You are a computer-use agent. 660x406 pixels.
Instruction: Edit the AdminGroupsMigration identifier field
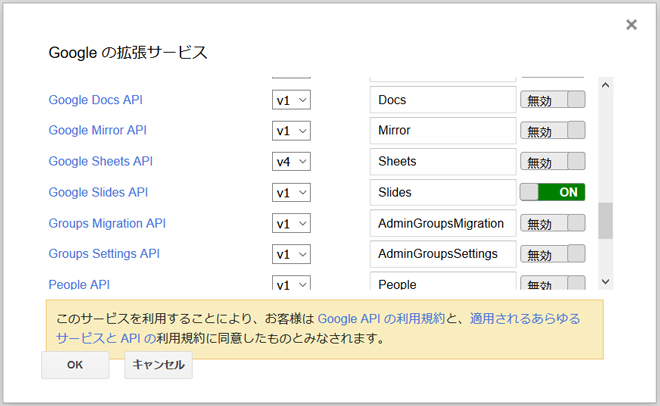point(443,223)
